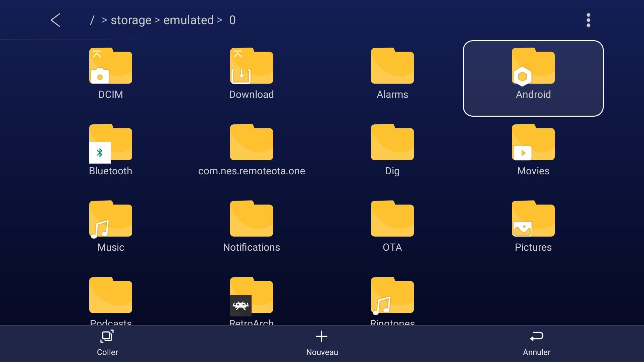Select the 0 breadcrumb segment
Image resolution: width=644 pixels, height=362 pixels.
pyautogui.click(x=232, y=20)
